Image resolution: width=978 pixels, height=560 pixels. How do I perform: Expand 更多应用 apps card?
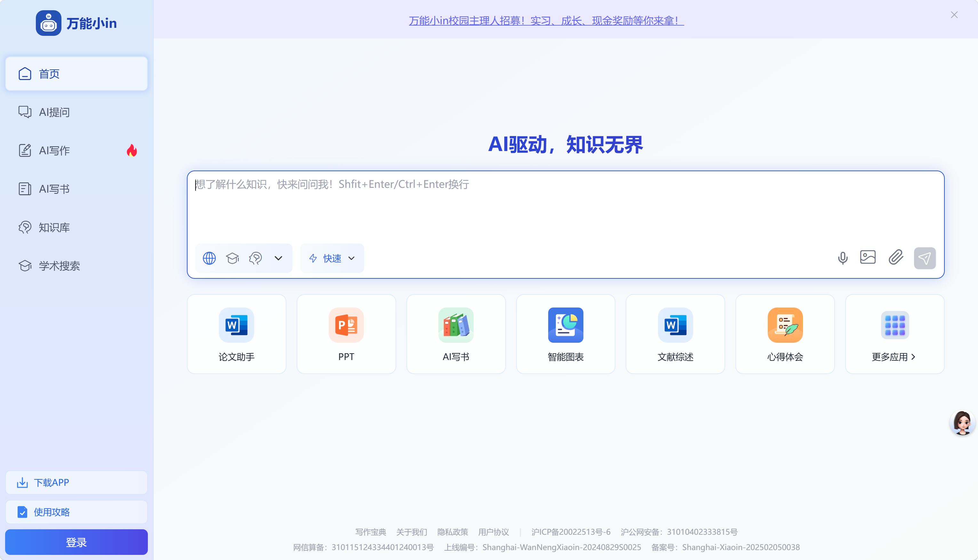pos(894,334)
